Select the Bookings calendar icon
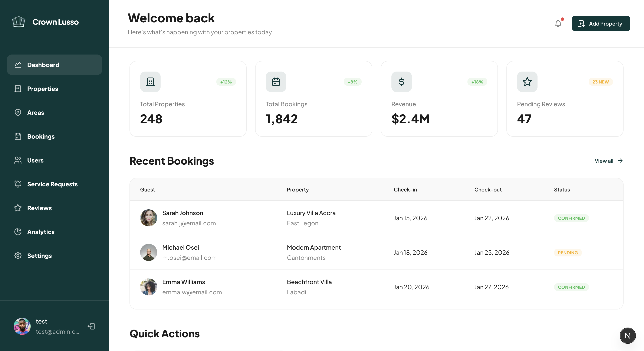Viewport: 644px width, 351px height. (x=18, y=136)
